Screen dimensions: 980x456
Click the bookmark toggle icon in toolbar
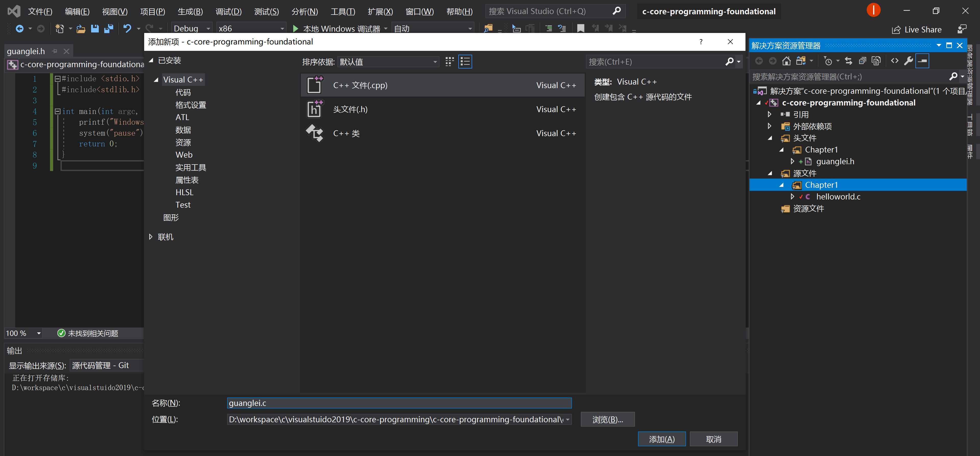tap(581, 29)
